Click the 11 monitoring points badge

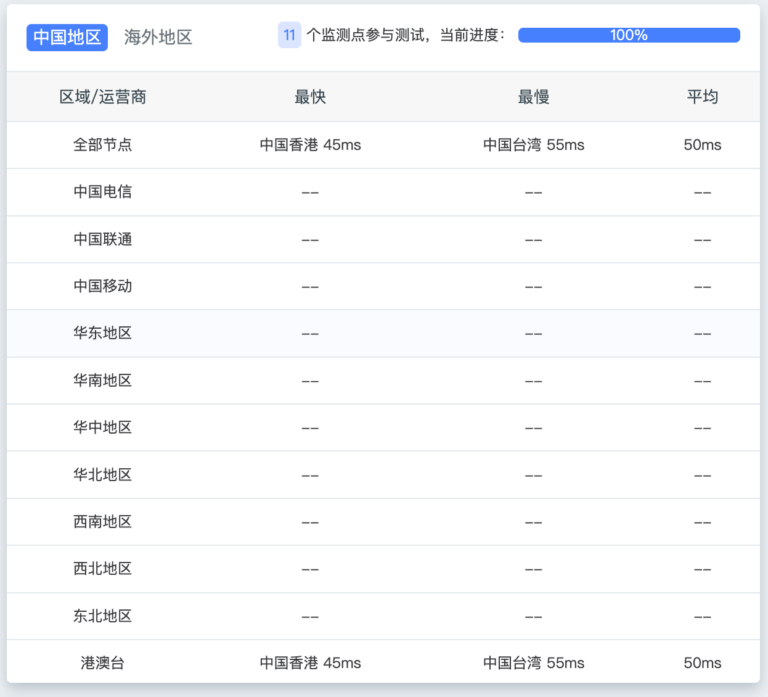(x=289, y=35)
